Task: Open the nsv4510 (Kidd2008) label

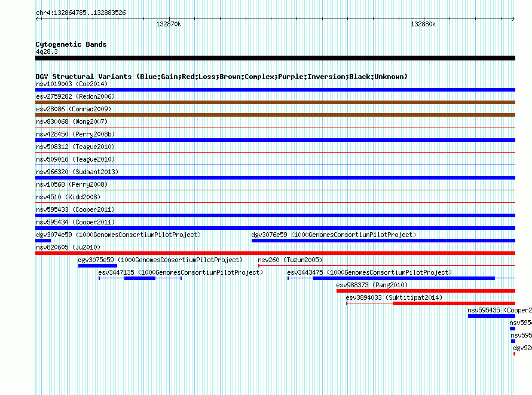Action: coord(68,197)
